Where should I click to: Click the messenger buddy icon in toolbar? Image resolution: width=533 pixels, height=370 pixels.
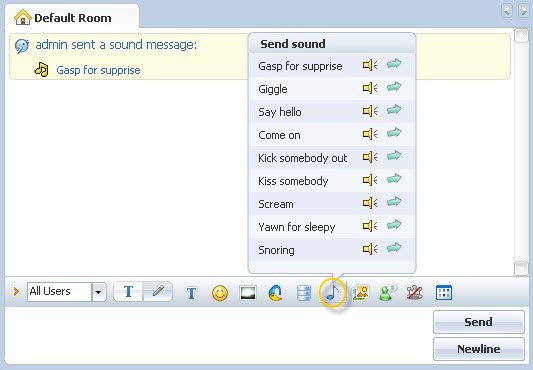275,293
